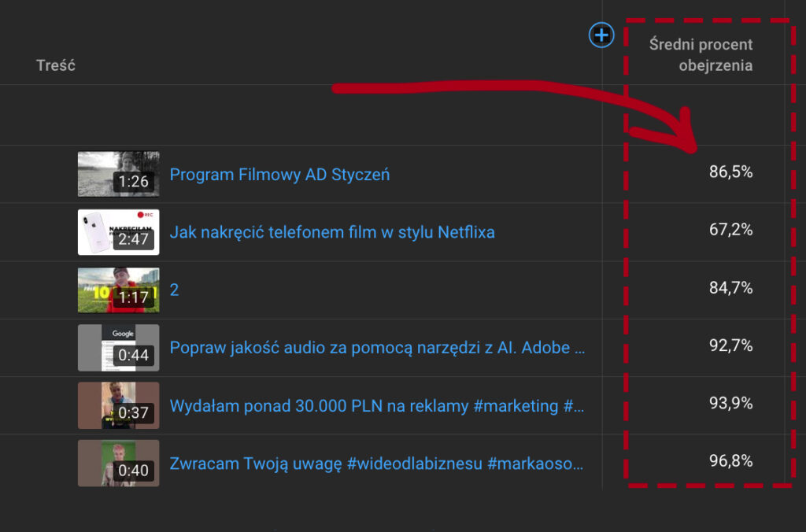
Task: Open Popraw jakość audio za pomocą narzędzi link
Action: (x=377, y=348)
